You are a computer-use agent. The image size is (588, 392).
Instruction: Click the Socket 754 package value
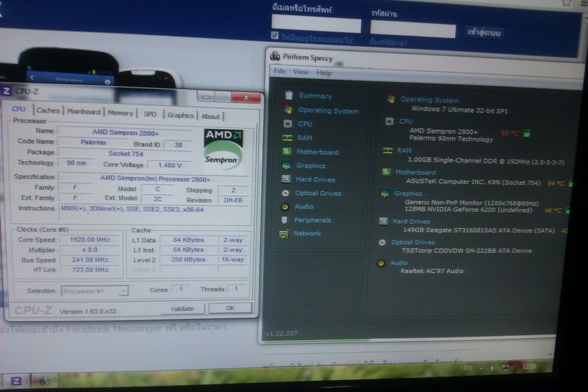125,153
